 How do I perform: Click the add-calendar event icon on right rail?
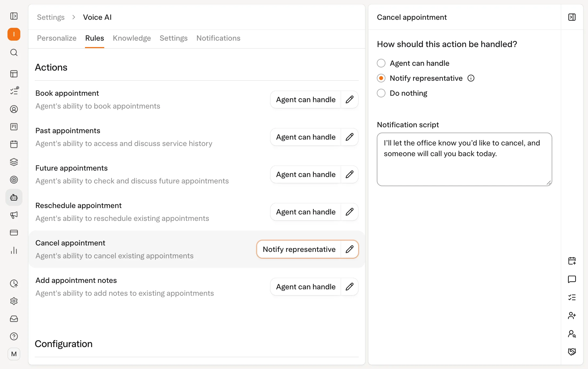[572, 261]
